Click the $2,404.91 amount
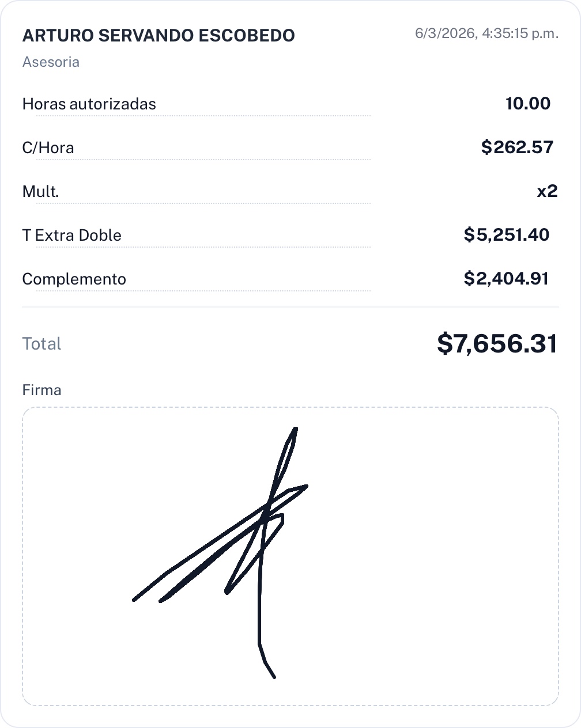The width and height of the screenshot is (581, 728). 506,279
